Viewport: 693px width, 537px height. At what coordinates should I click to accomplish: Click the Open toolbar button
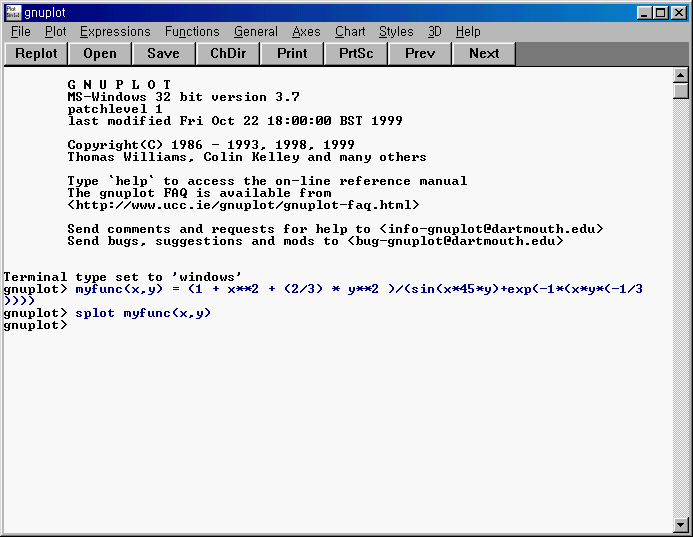point(100,53)
